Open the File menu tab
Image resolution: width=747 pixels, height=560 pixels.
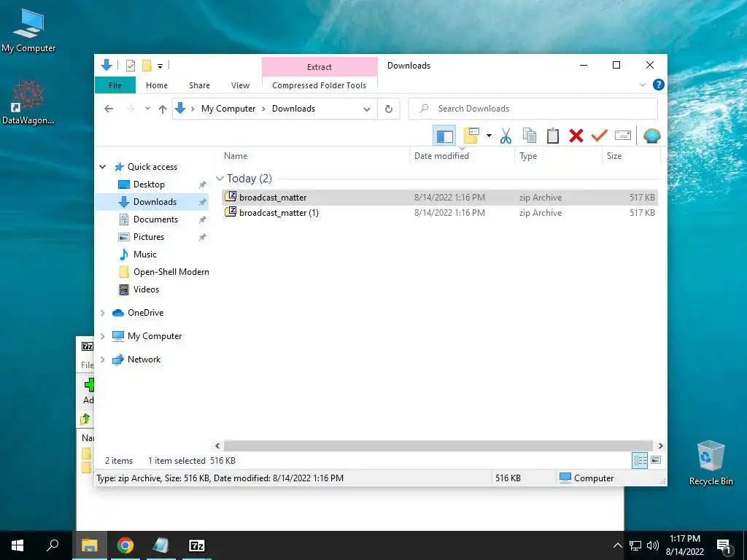115,85
